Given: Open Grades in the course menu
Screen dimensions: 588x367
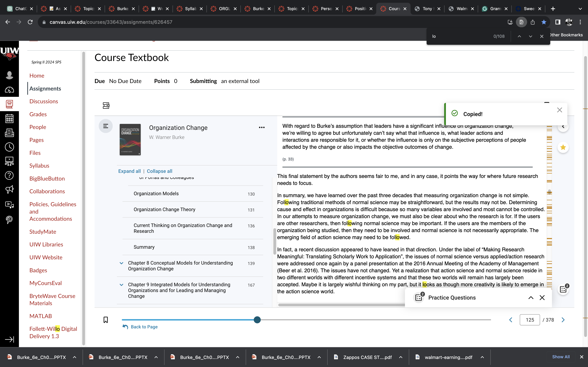Looking at the screenshot, I should (38, 114).
